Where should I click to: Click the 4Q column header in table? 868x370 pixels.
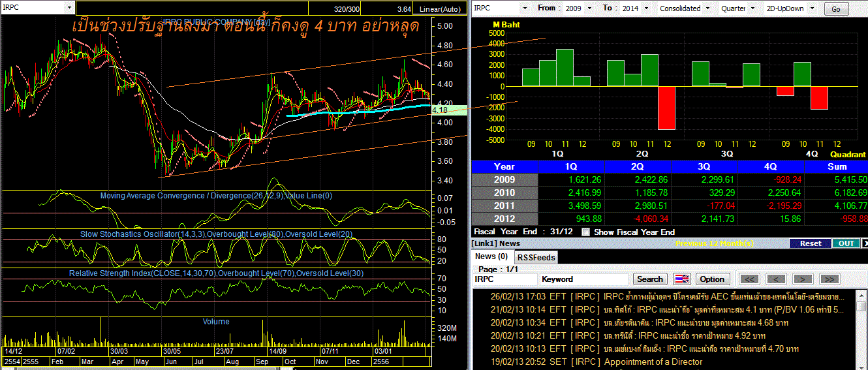(771, 166)
